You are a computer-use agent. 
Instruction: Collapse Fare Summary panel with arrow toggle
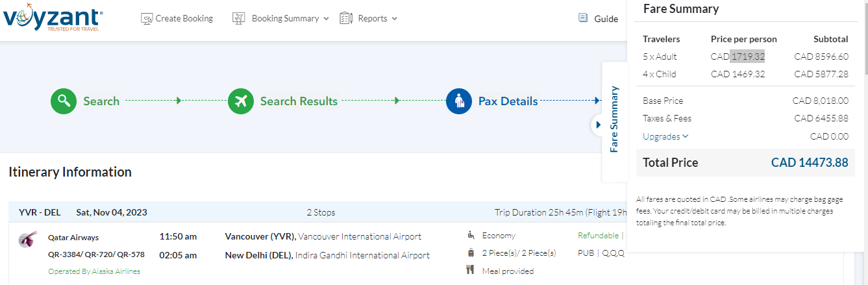(599, 125)
